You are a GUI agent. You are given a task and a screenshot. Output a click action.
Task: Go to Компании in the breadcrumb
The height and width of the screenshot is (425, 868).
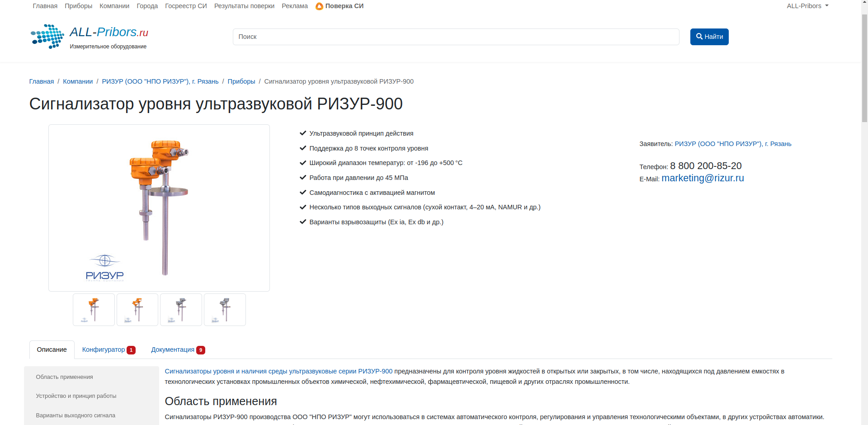(78, 81)
